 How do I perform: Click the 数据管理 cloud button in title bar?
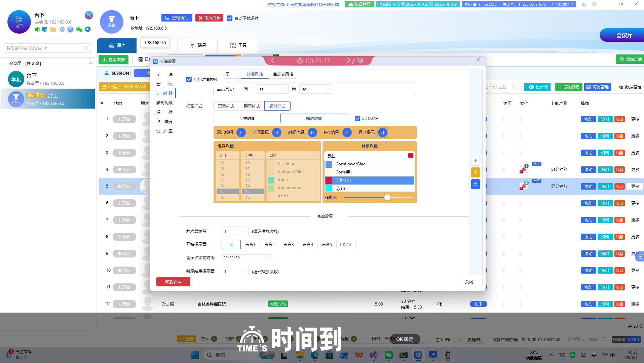pos(359,4)
